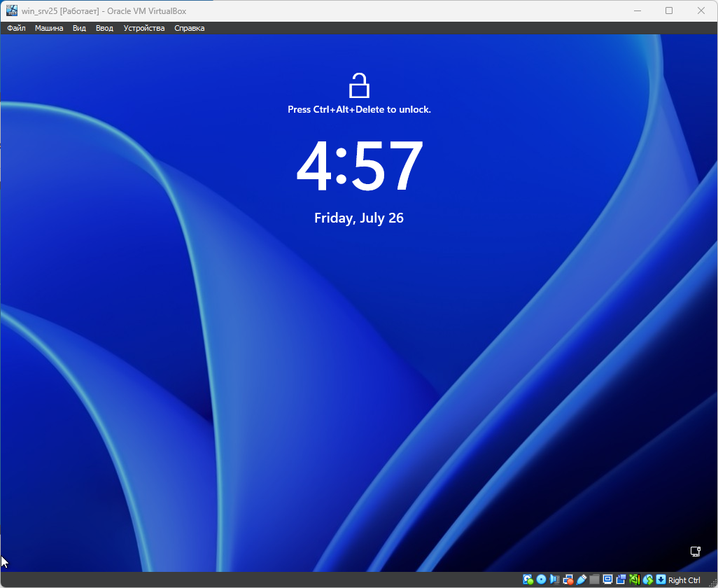Open the Файл menu

pyautogui.click(x=17, y=28)
